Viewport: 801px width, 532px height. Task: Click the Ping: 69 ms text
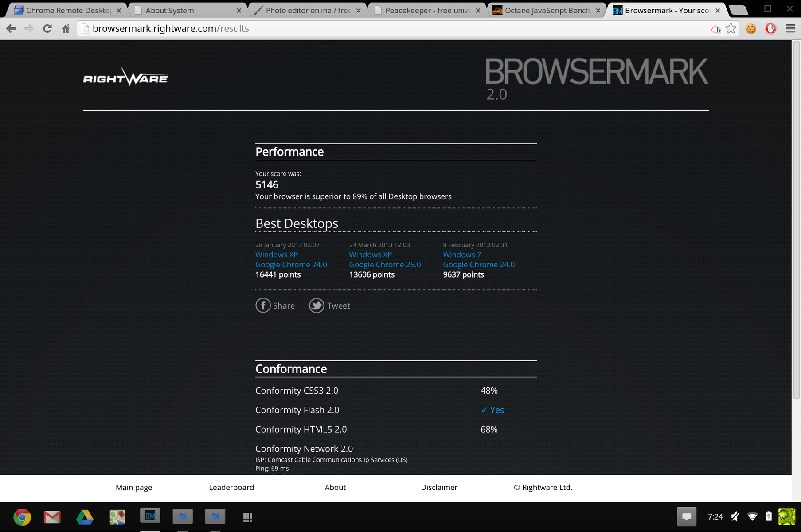[x=272, y=469]
